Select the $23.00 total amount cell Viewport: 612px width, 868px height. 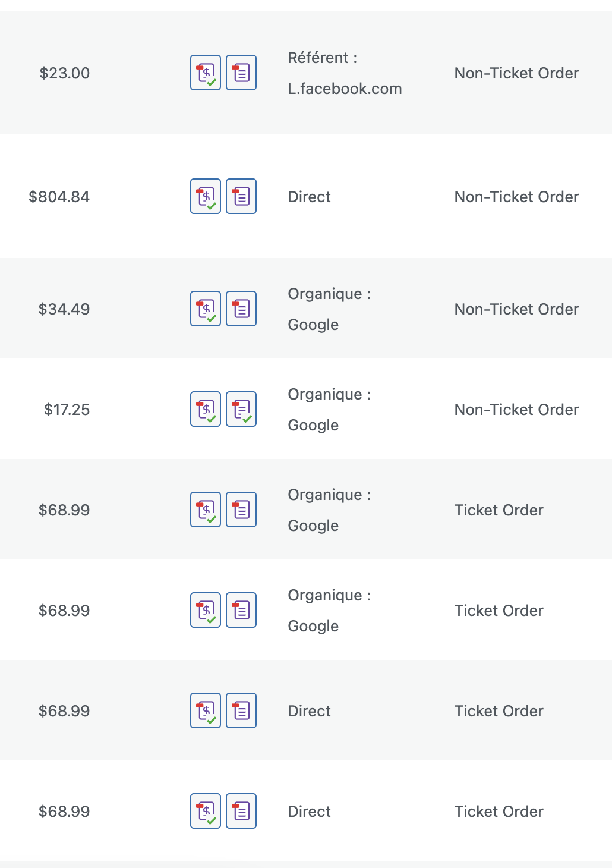65,73
